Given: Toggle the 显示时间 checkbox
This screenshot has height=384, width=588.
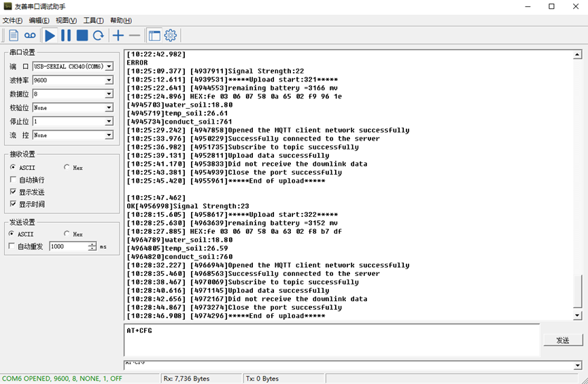Looking at the screenshot, I should click(13, 204).
